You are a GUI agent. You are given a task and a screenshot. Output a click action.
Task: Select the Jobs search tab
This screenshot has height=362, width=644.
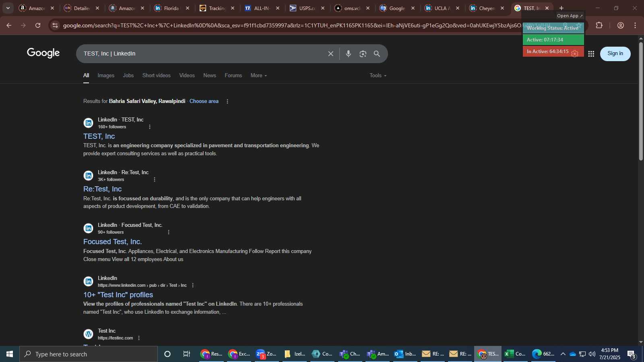point(128,76)
